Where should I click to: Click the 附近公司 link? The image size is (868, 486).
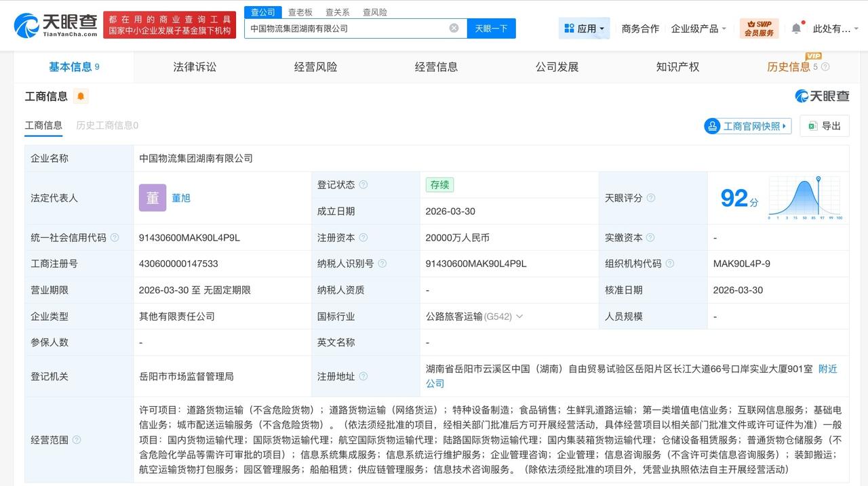point(827,369)
